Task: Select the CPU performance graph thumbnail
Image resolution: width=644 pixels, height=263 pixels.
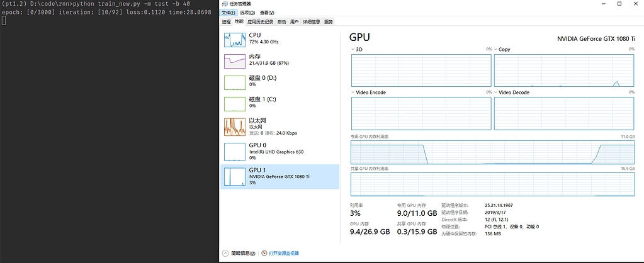Action: click(234, 40)
